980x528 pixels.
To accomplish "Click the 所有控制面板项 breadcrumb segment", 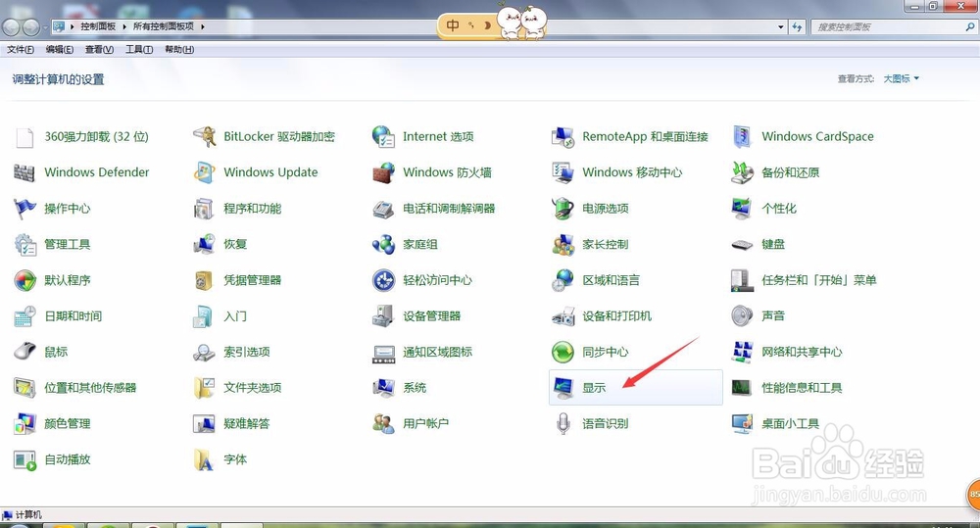I will click(164, 26).
